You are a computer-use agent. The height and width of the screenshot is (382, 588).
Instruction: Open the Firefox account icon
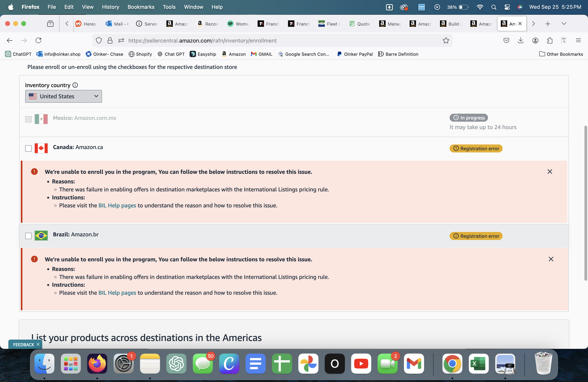coord(535,41)
